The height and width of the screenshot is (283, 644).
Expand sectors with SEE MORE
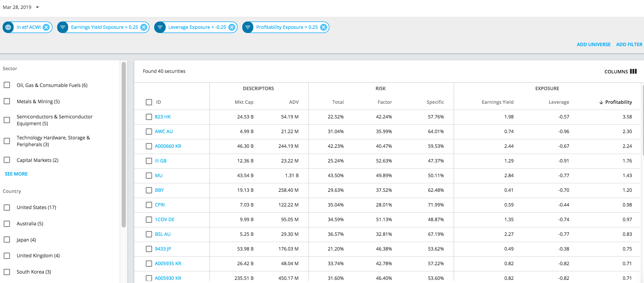[16, 174]
